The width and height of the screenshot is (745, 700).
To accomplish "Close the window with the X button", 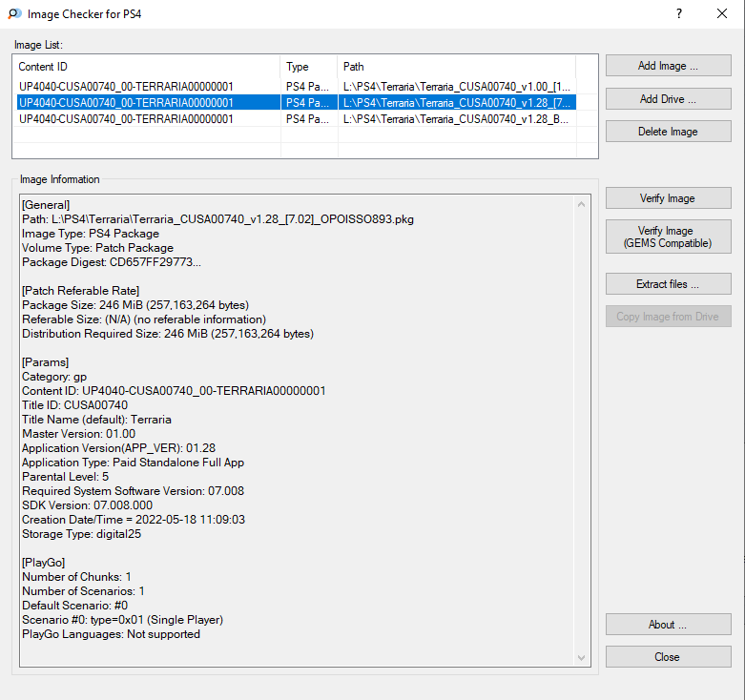I will coord(722,13).
